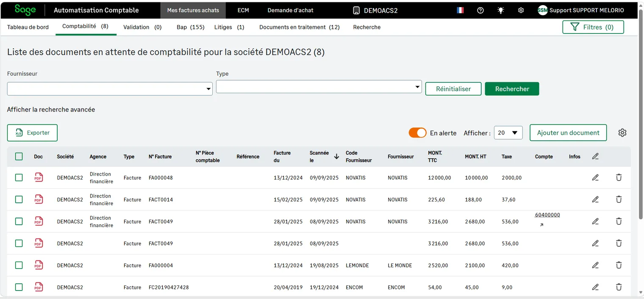
Task: Select the Comptabilité (8) tab
Action: [85, 26]
